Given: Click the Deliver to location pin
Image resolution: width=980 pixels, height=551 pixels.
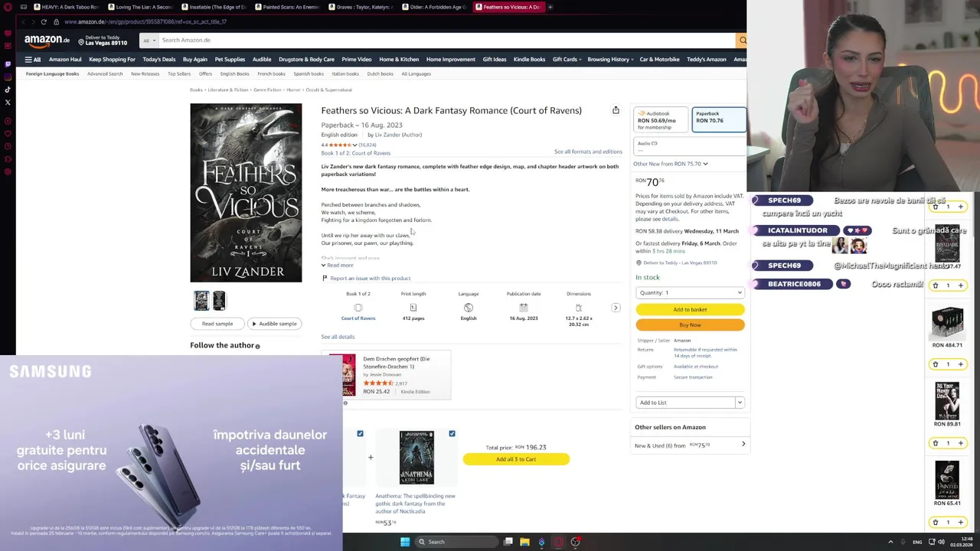Looking at the screenshot, I should point(81,41).
